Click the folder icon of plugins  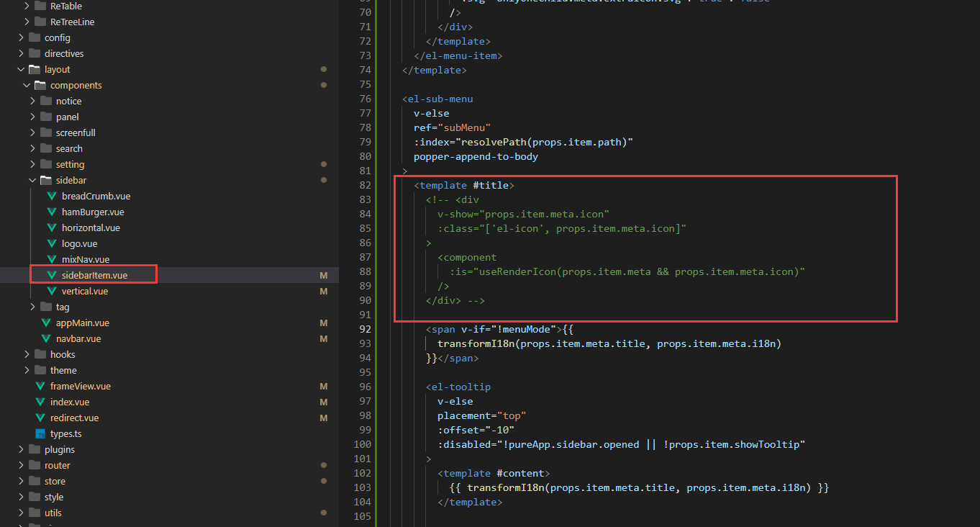[x=34, y=449]
